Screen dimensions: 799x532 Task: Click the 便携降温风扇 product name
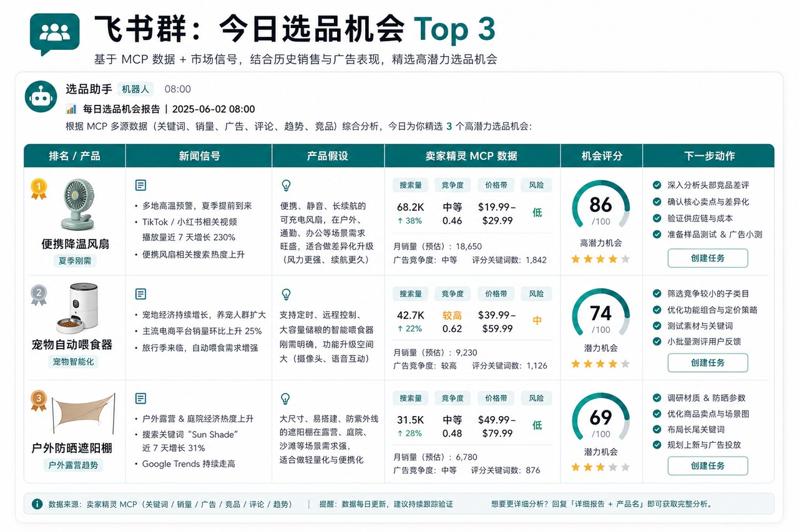coord(75,244)
